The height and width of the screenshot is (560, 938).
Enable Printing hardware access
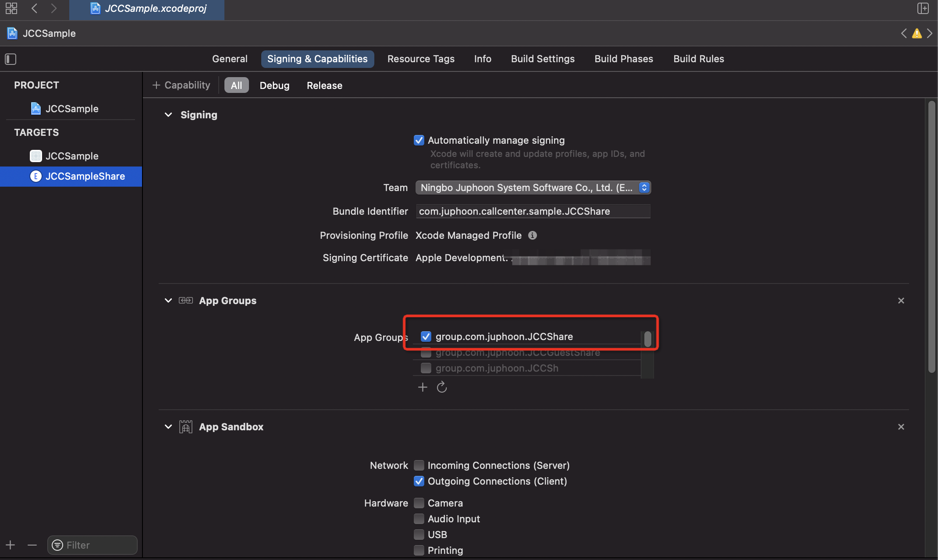(419, 550)
